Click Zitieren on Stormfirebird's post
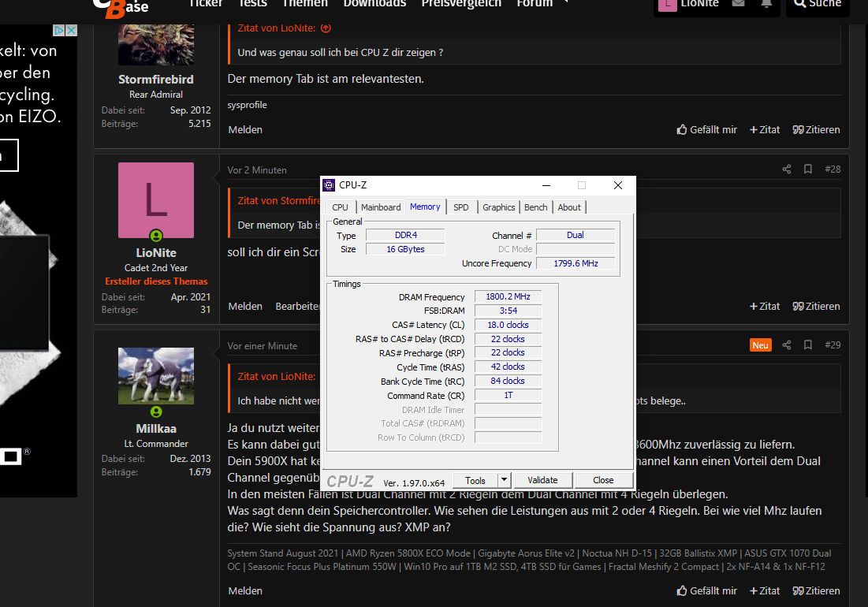The height and width of the screenshot is (607, 868). coord(816,129)
